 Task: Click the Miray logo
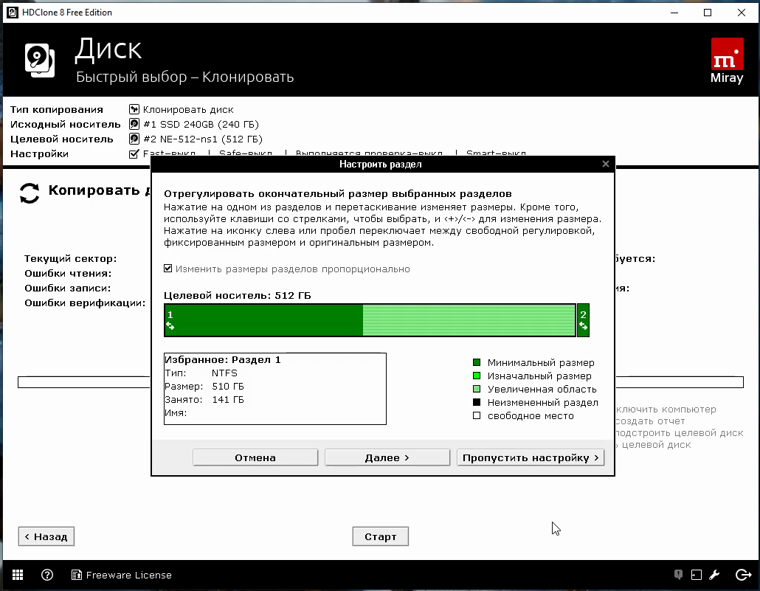click(x=727, y=61)
